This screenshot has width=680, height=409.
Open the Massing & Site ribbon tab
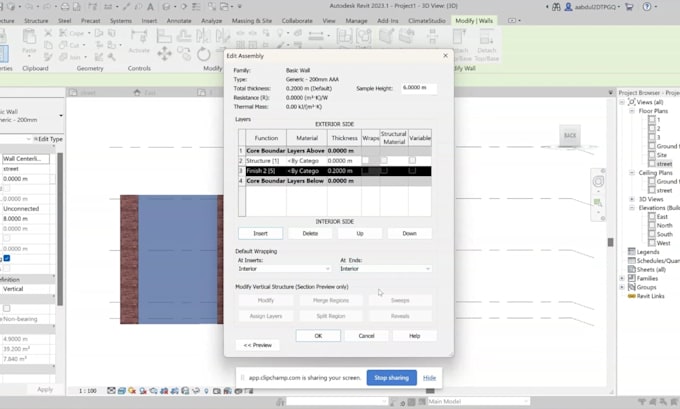tap(252, 20)
